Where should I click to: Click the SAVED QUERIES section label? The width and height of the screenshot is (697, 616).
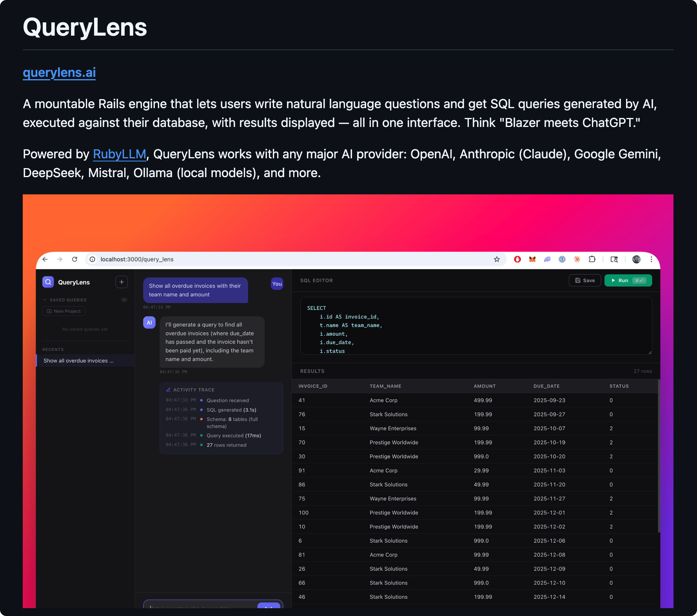[68, 300]
